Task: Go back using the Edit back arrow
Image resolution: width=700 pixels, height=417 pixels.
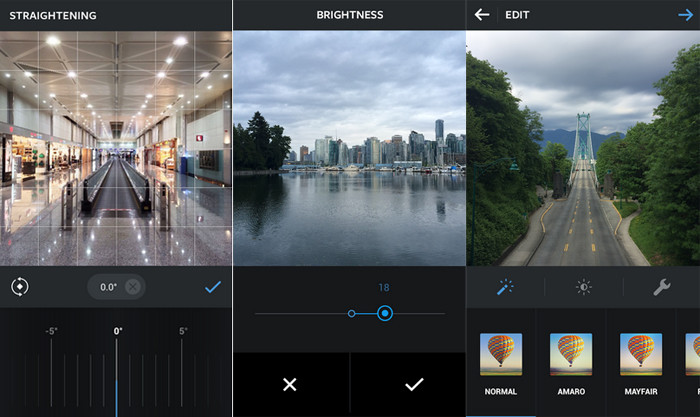Action: [482, 15]
